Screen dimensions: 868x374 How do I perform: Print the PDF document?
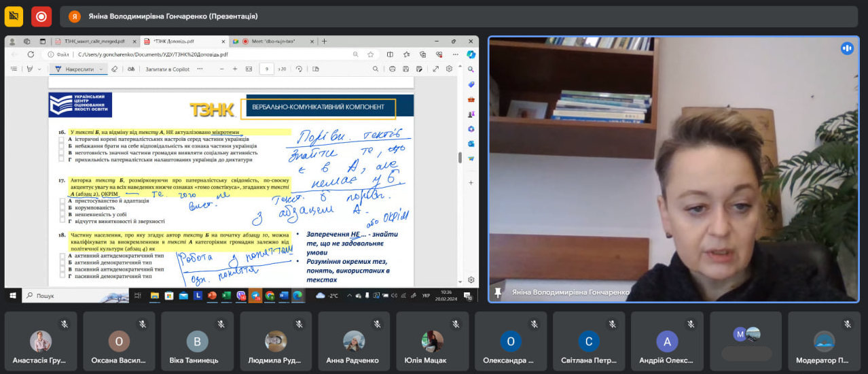pos(391,69)
